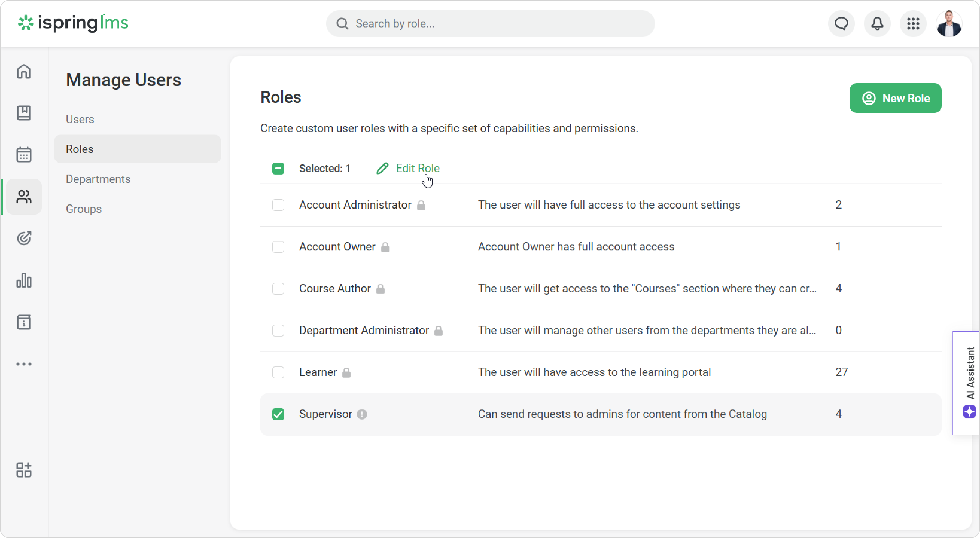Go to the Departments menu item
Viewport: 980px width, 538px height.
(98, 179)
